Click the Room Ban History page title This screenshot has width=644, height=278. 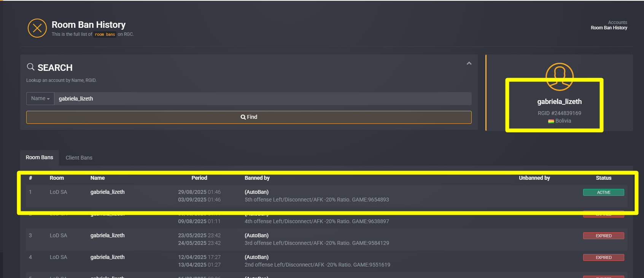point(89,25)
